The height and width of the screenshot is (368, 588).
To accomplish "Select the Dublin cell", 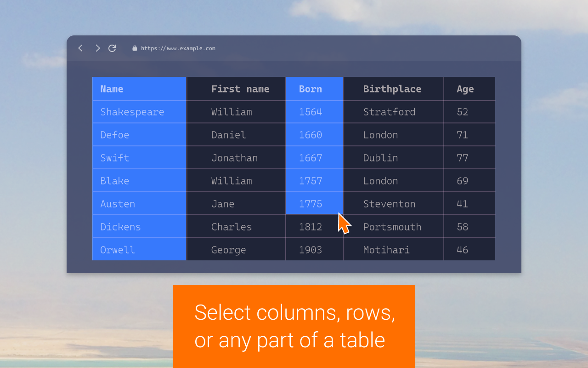I will click(x=394, y=158).
